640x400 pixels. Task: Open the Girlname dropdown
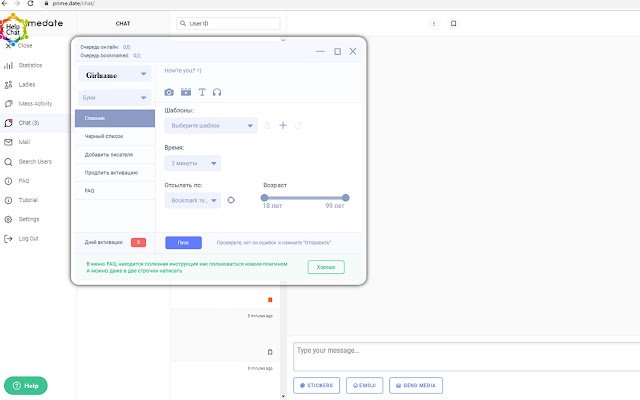(x=115, y=75)
